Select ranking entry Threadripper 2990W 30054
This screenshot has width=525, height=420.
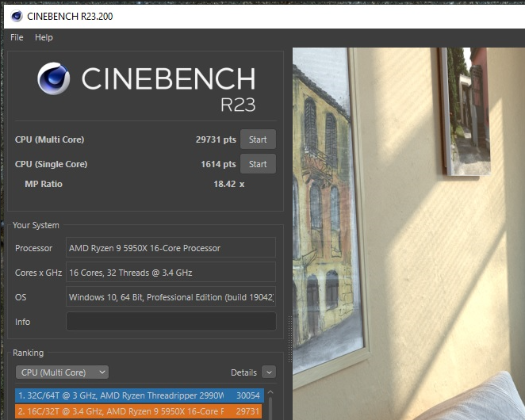pos(140,395)
